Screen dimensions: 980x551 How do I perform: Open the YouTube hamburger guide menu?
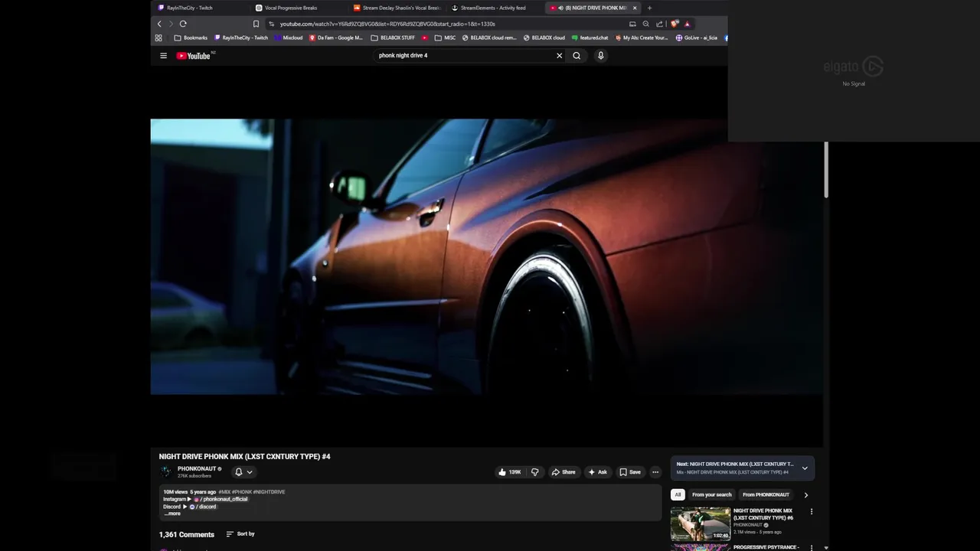point(163,55)
